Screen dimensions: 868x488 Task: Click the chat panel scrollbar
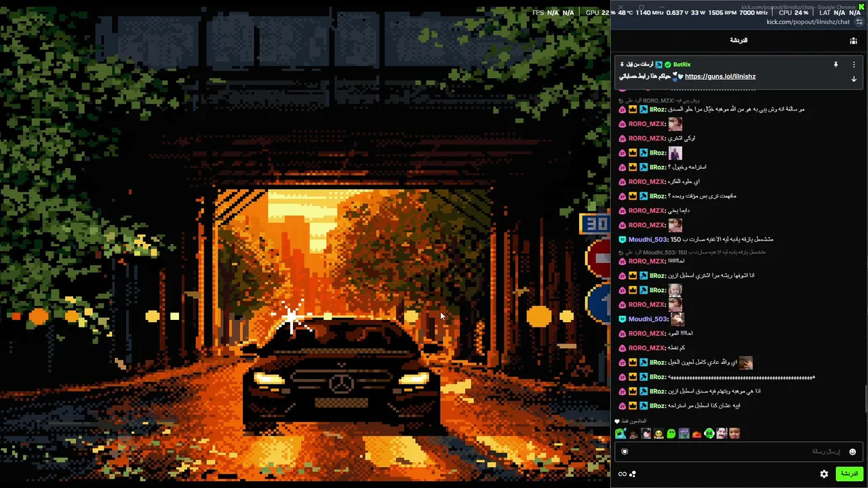[x=865, y=397]
